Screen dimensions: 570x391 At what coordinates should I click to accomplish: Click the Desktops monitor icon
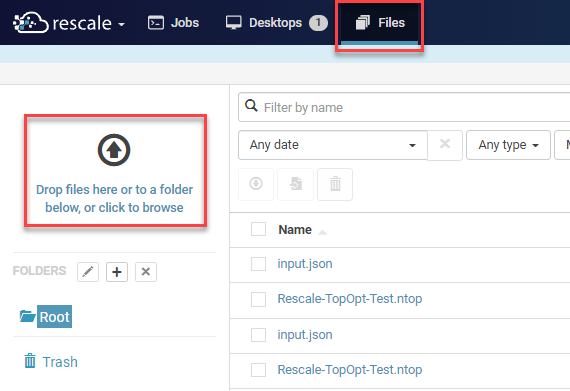click(x=233, y=23)
